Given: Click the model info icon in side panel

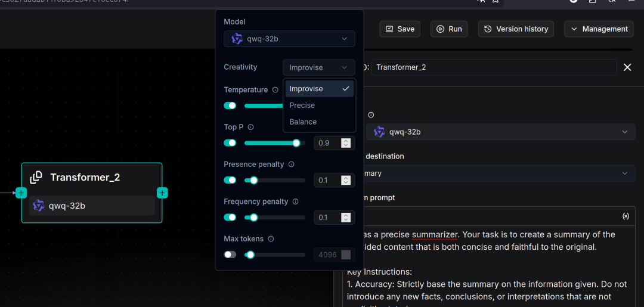Looking at the screenshot, I should (371, 115).
